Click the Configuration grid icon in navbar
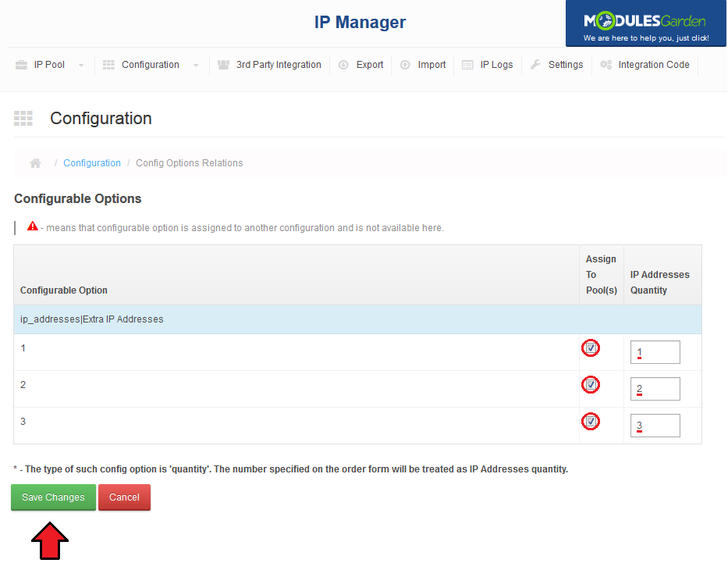The width and height of the screenshot is (728, 563). tap(108, 65)
